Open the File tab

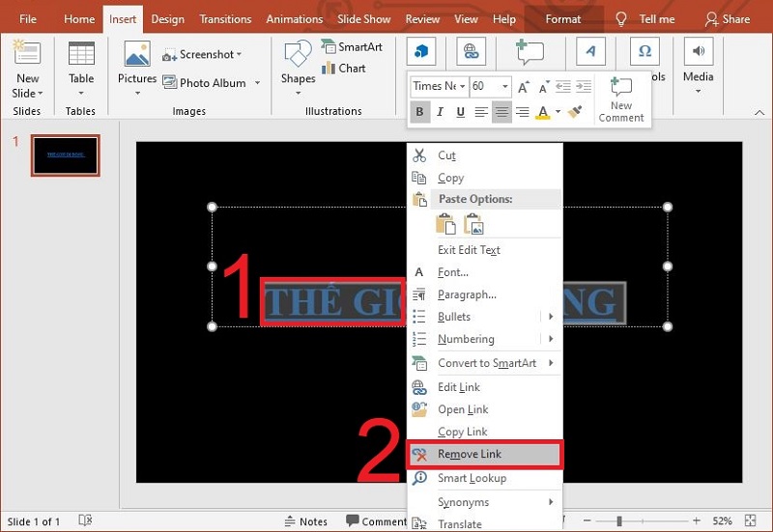coord(28,19)
